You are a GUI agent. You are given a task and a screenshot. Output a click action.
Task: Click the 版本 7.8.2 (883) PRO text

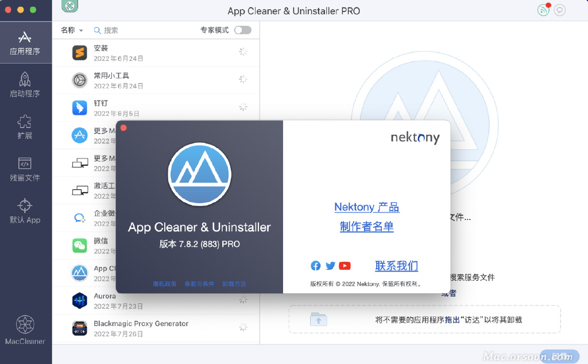pyautogui.click(x=199, y=244)
